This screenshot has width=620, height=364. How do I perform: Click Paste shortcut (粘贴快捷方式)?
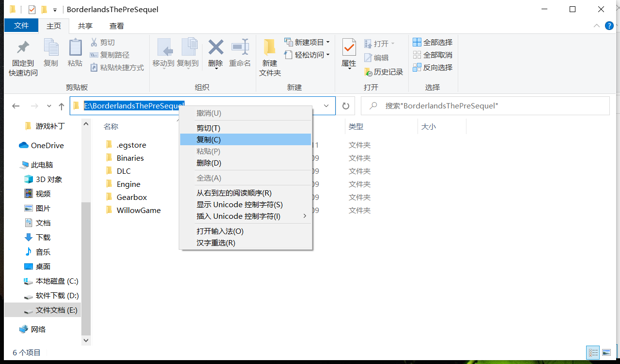pyautogui.click(x=117, y=68)
